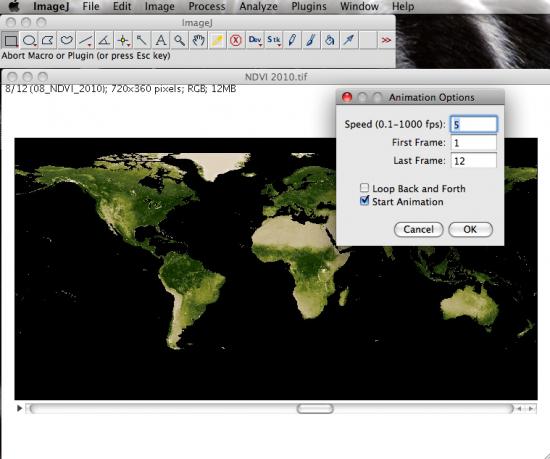This screenshot has height=459, width=550.
Task: Enable the Loop Back and Forth checkbox
Action: click(x=364, y=188)
